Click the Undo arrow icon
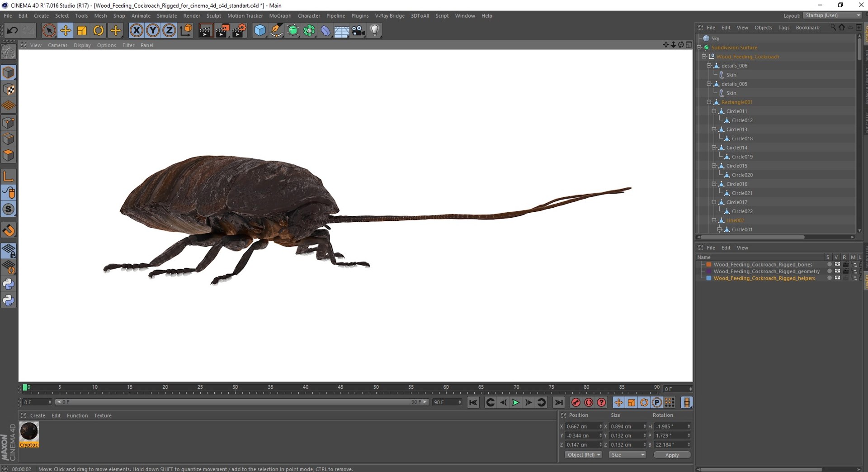Viewport: 868px width, 472px height. pos(12,30)
